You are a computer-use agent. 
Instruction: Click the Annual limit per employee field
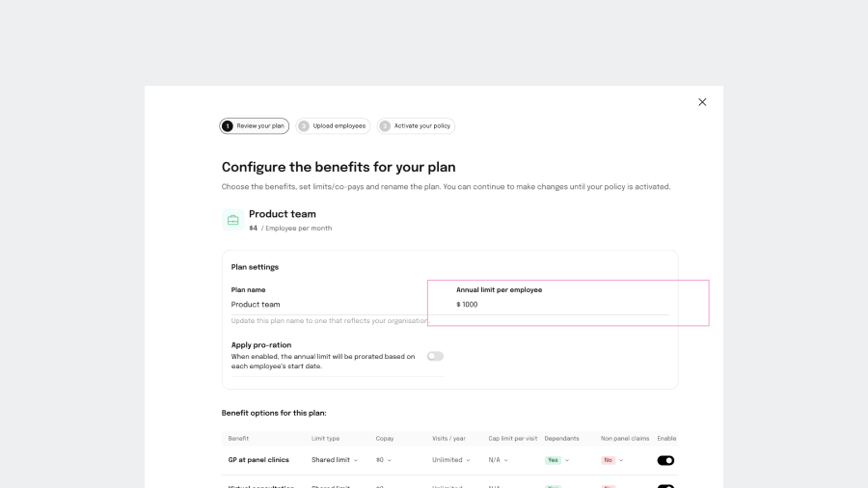(x=561, y=305)
